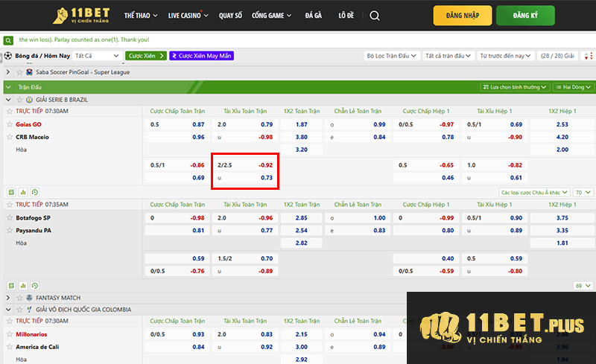The width and height of the screenshot is (596, 364).
Task: Expand the Saba Soccer PinGoal Super League row
Action: (8, 72)
